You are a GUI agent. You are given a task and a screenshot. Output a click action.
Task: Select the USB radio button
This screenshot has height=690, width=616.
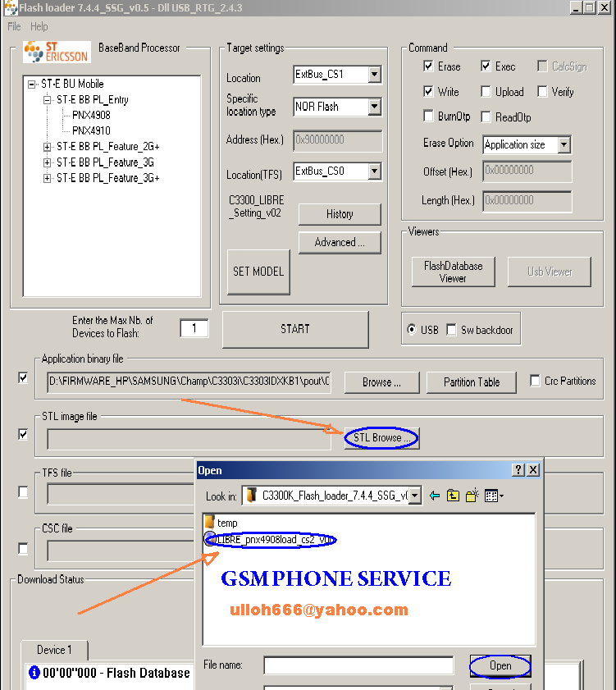pos(412,329)
